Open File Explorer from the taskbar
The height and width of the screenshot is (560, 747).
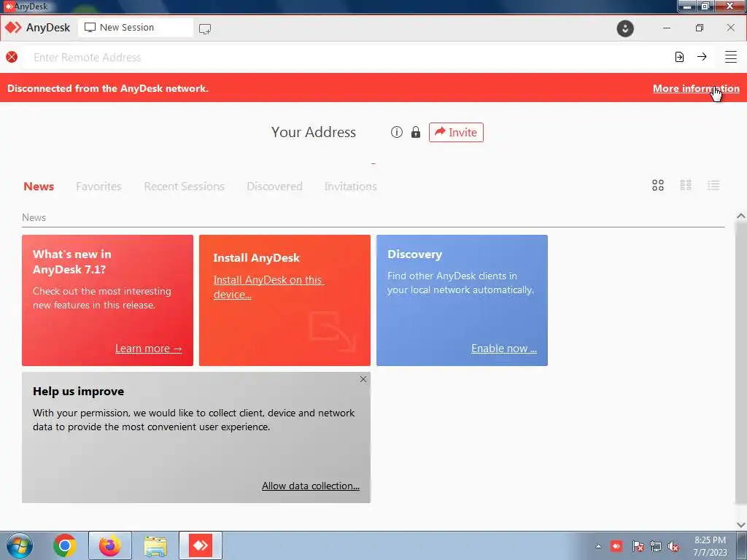[155, 546]
